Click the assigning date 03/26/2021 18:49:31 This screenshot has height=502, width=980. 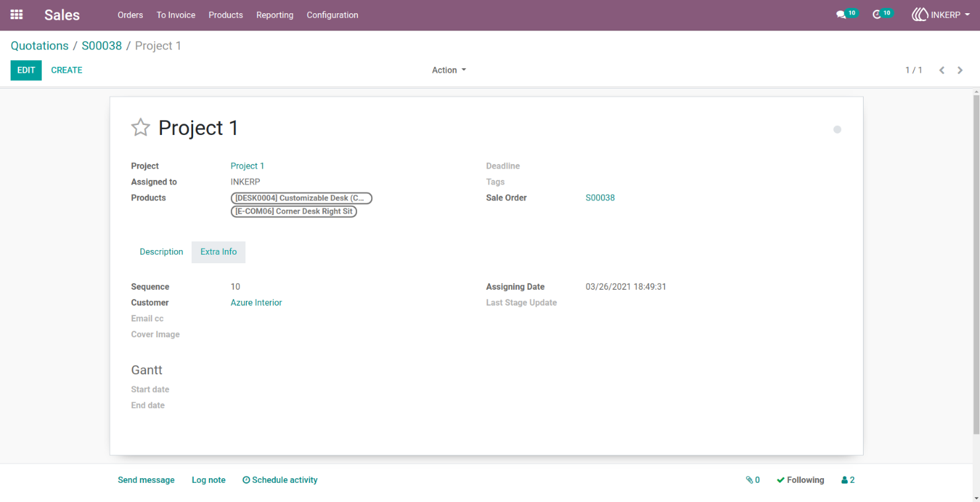(x=626, y=286)
